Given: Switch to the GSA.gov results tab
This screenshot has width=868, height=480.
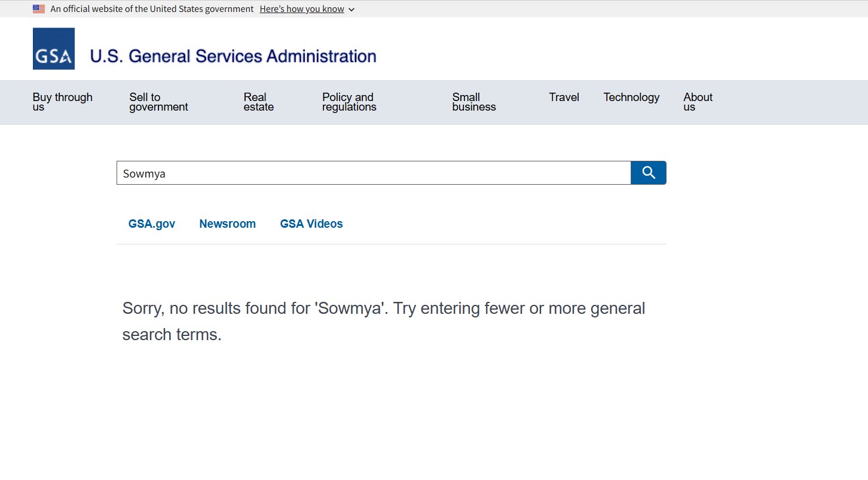Looking at the screenshot, I should [152, 224].
